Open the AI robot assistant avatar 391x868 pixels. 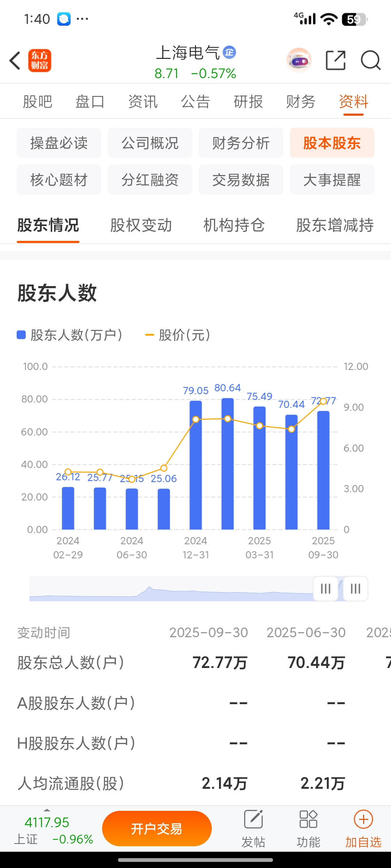[x=299, y=60]
